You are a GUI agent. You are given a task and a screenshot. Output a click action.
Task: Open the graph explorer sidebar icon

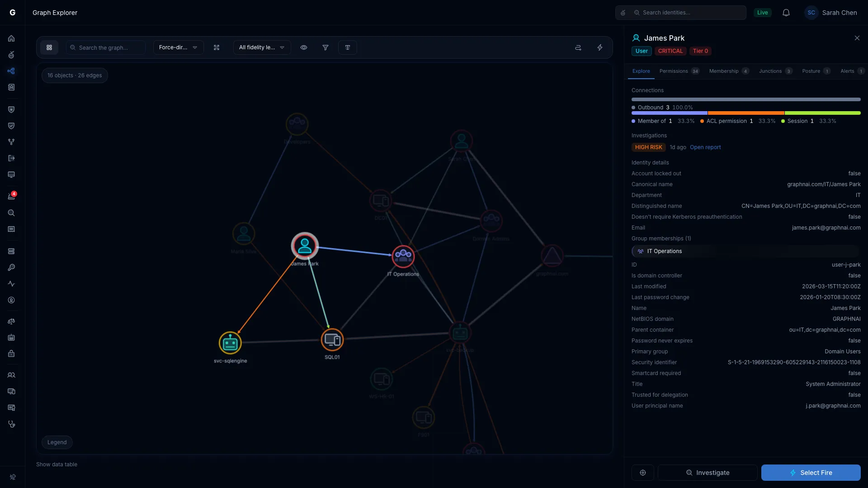[x=11, y=71]
